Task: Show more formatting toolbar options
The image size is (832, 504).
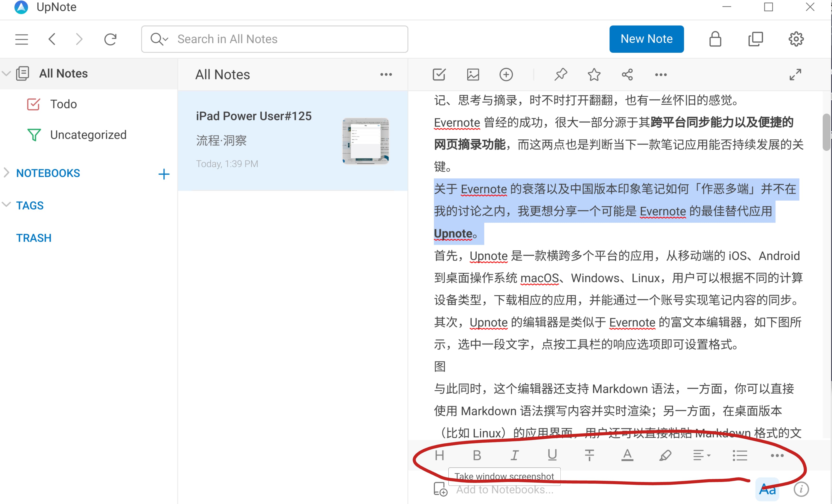Action: (777, 455)
